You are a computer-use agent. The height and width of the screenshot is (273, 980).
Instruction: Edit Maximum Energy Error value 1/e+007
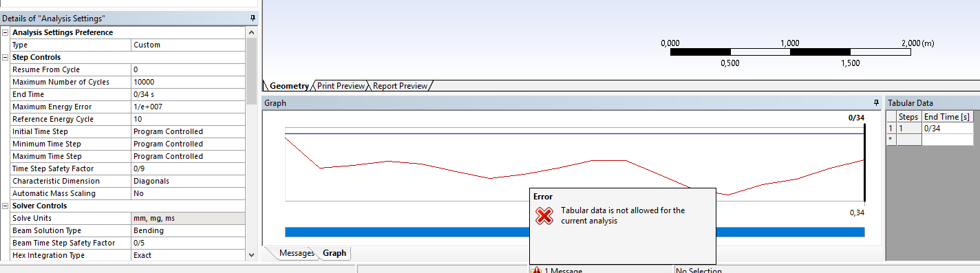[188, 107]
